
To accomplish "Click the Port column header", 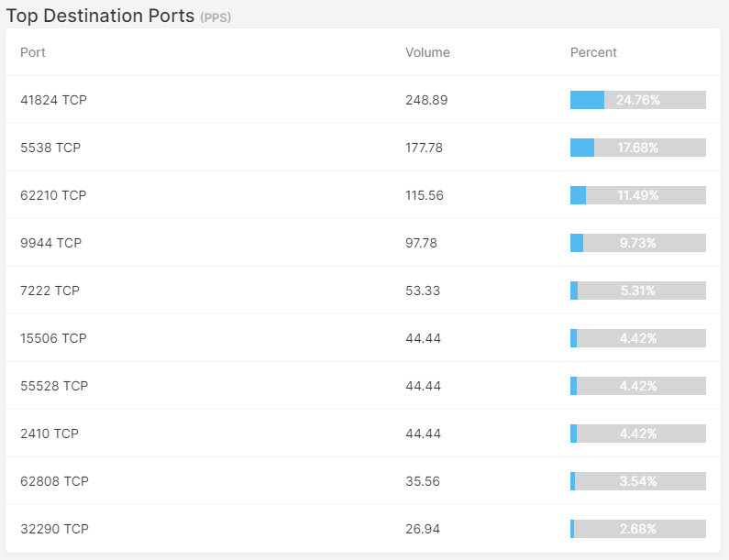I will point(32,52).
